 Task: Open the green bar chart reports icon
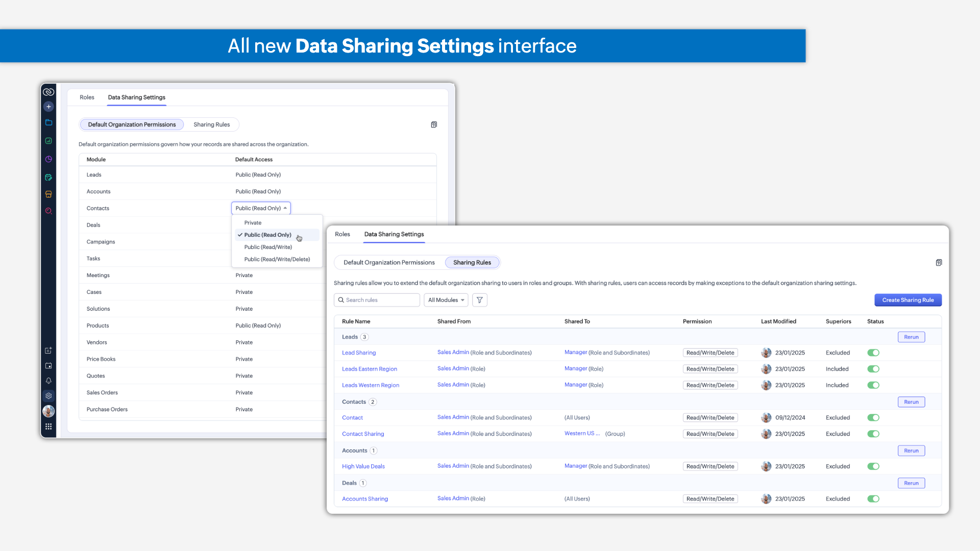coord(48,141)
